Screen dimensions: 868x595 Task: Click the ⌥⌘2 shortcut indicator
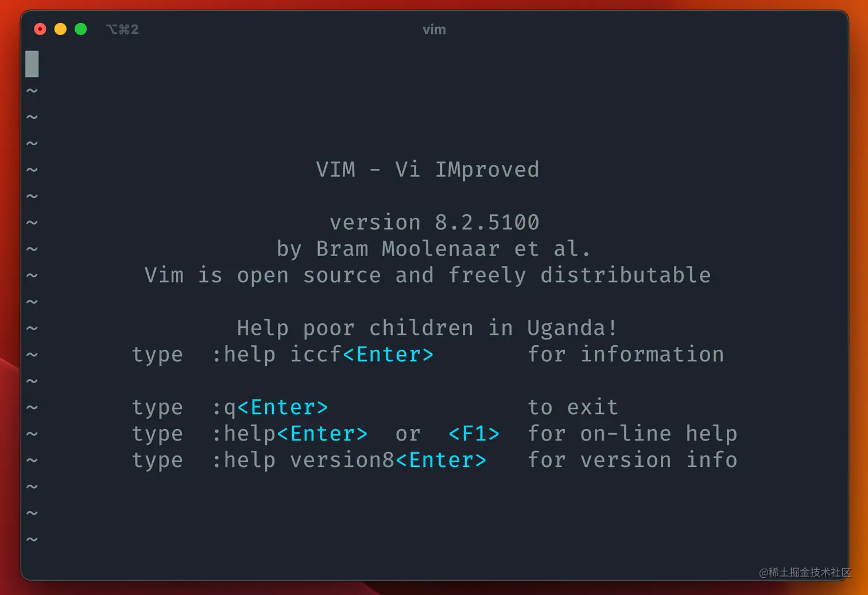click(x=122, y=29)
